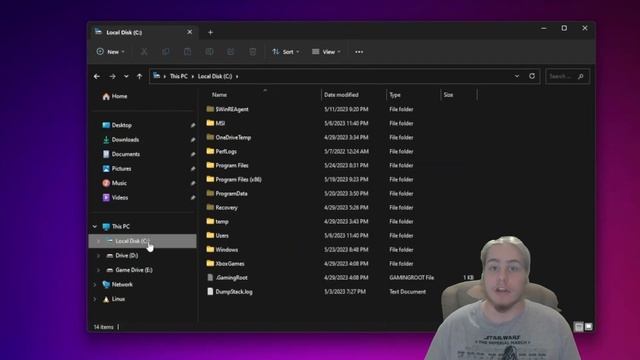Switch to large thumbnails view icon in status bar

tap(588, 327)
